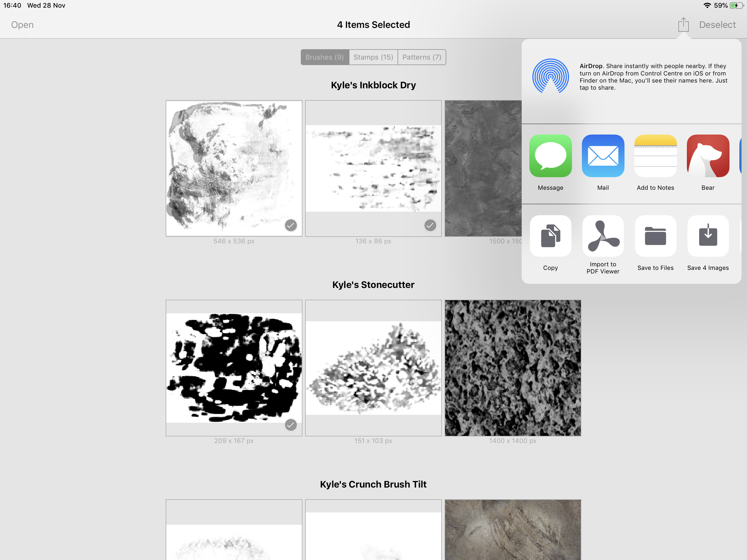Switch to the Stamps (15) tab
Viewport: 747px width, 560px height.
[x=373, y=57]
